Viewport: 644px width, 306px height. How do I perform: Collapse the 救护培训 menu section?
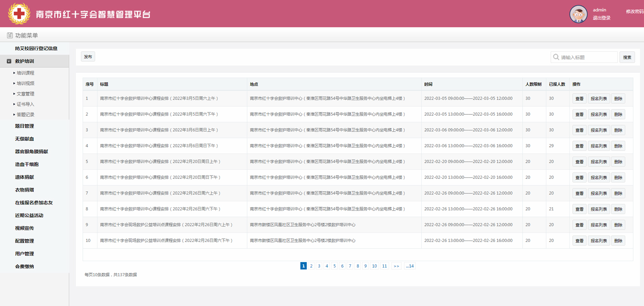9,61
